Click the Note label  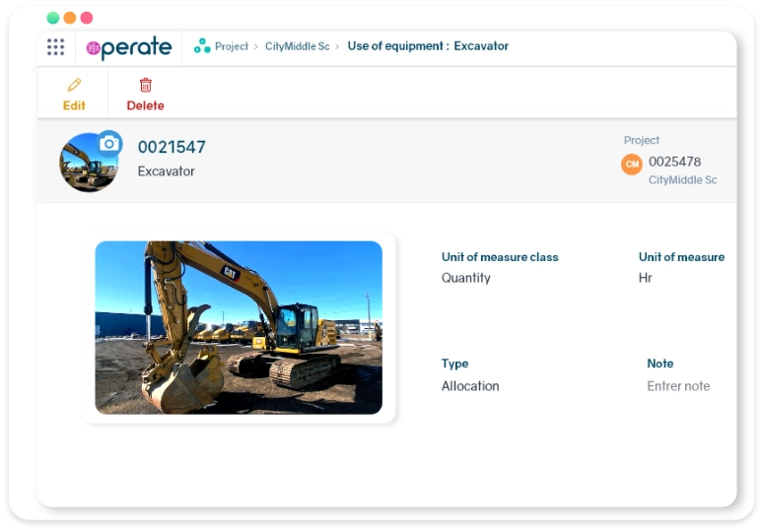[660, 364]
